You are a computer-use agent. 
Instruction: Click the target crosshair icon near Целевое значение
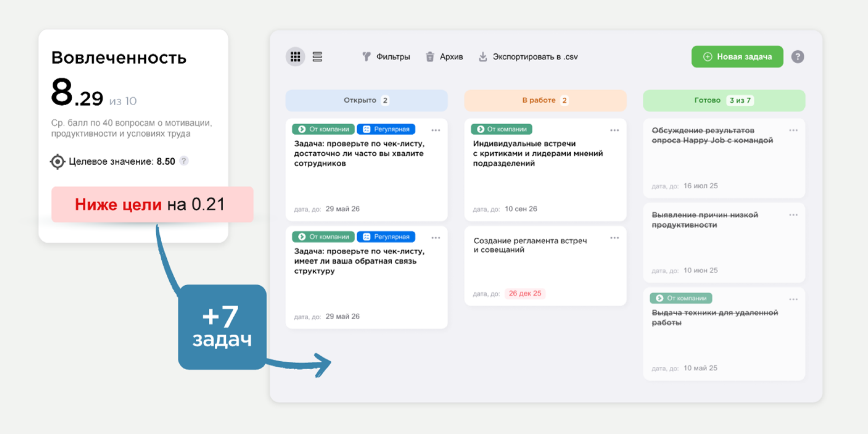coord(58,161)
